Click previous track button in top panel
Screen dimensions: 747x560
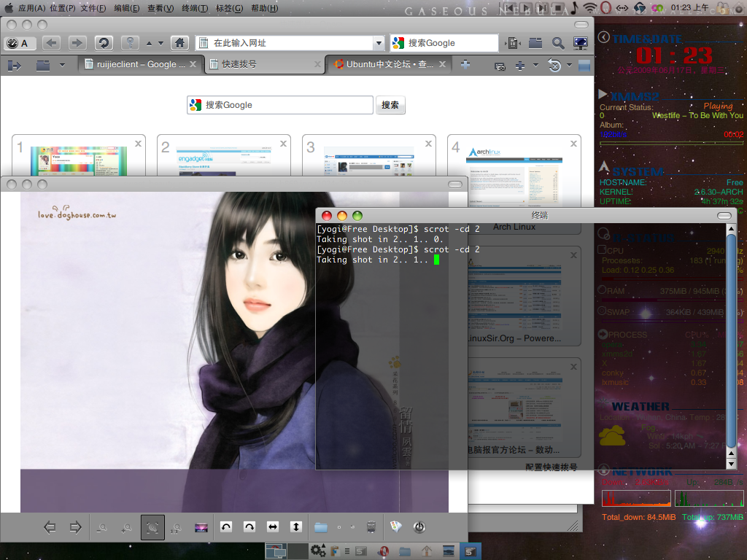509,7
